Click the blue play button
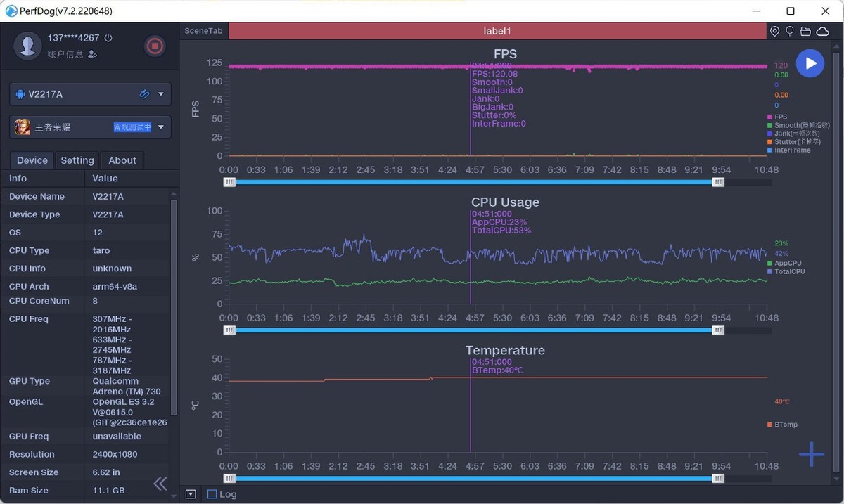The width and height of the screenshot is (844, 504). [810, 63]
